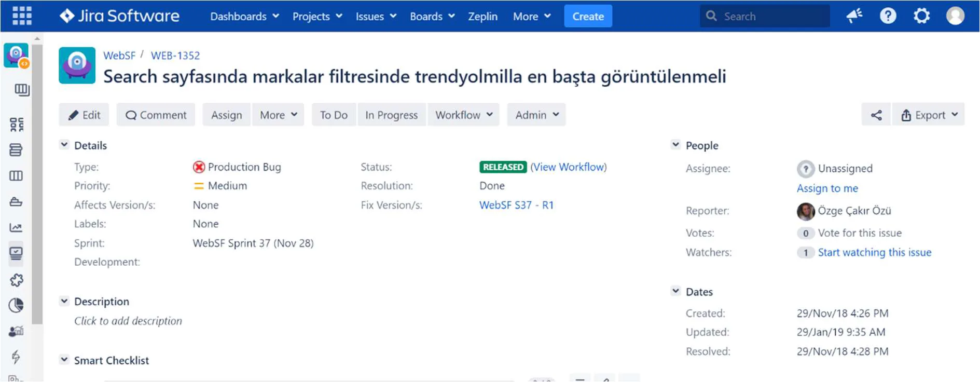Click the WebSF project avatar in sidebar
Screen dimensions: 980x382
point(16,56)
